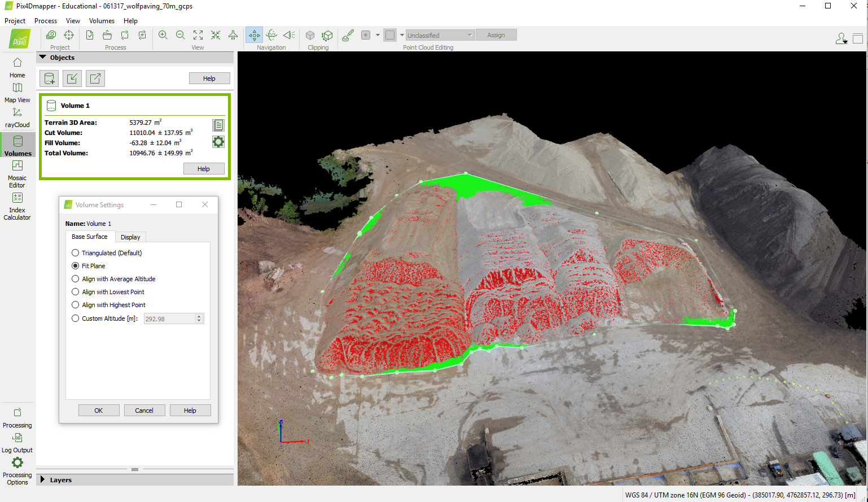Viewport: 868px width, 502px height.
Task: Zoom in using the magnifier plus icon
Action: point(163,35)
